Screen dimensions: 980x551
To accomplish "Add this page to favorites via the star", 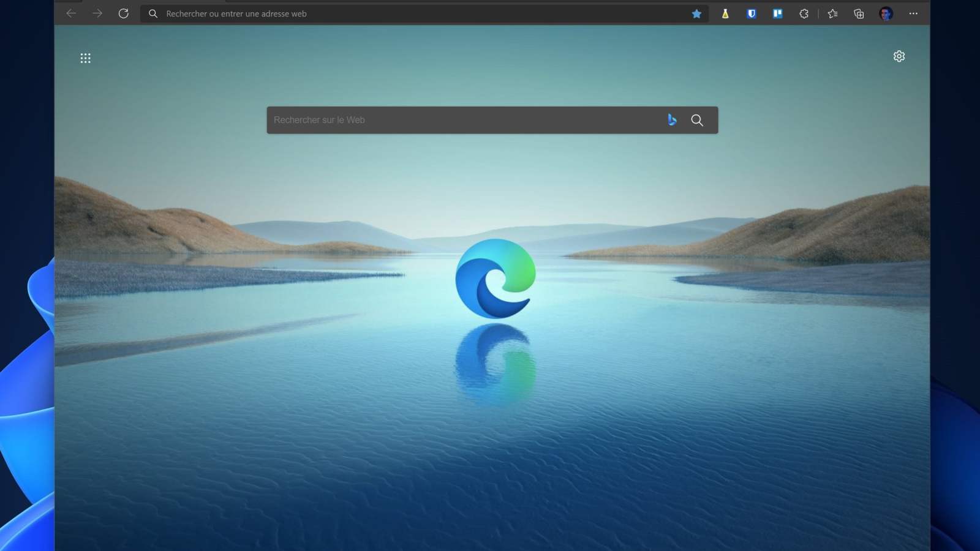I will 696,13.
